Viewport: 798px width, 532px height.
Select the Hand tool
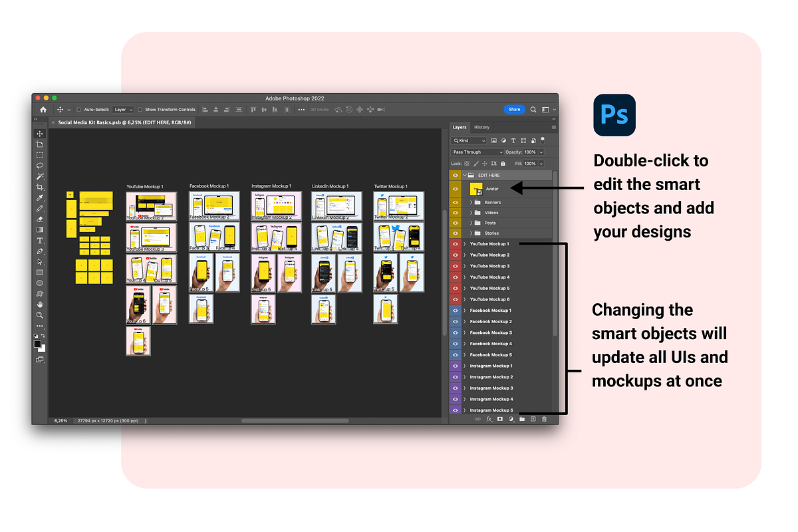click(40, 305)
